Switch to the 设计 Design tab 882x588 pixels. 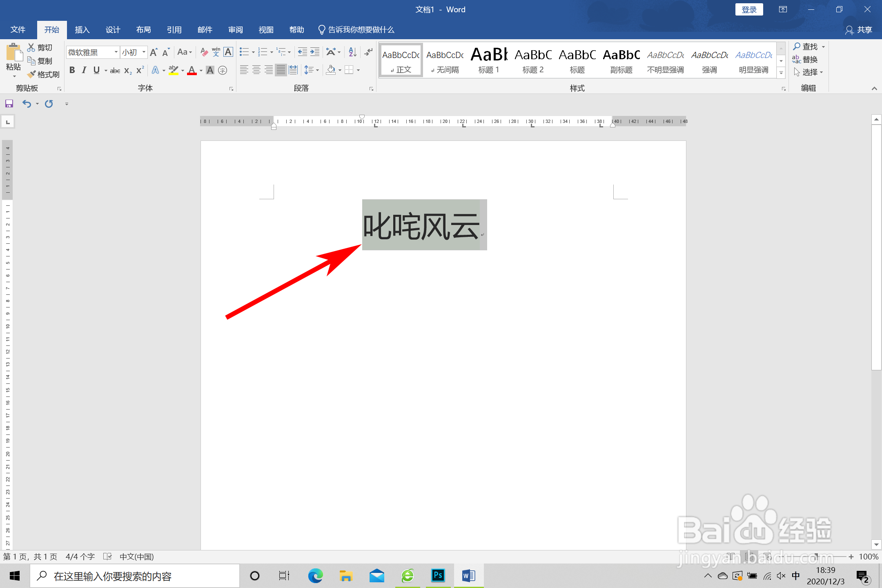(x=113, y=30)
